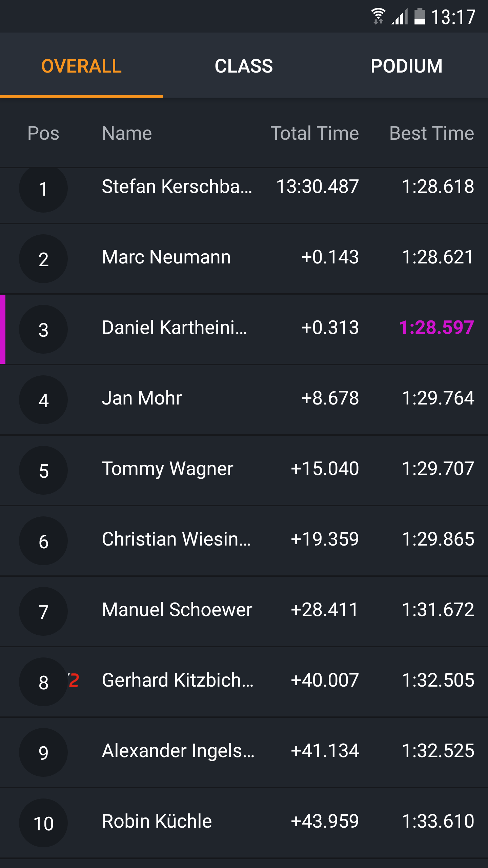Tap the Best Time column header
Viewport: 488px width, 868px height.
[431, 133]
